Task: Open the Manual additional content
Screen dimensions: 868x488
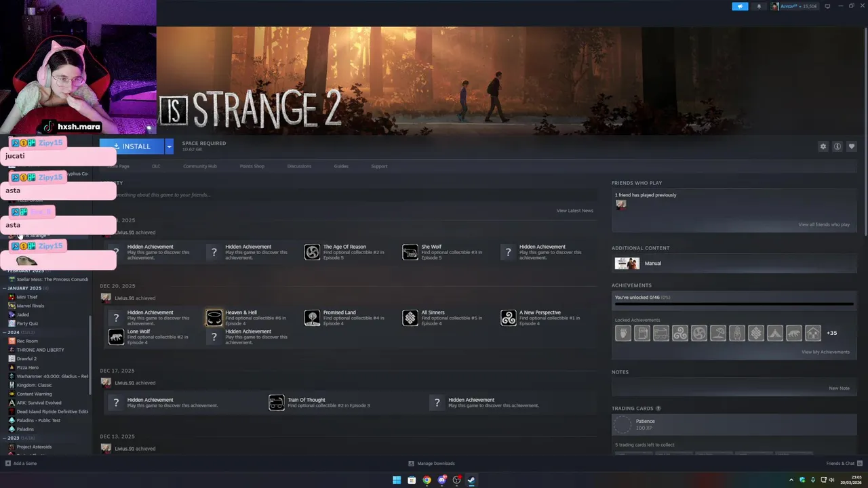Action: coord(734,263)
